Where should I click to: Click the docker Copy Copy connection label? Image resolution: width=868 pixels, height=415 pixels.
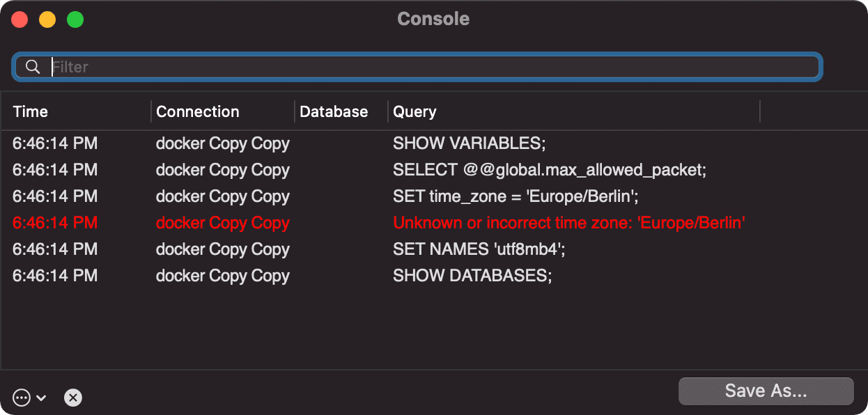point(222,143)
